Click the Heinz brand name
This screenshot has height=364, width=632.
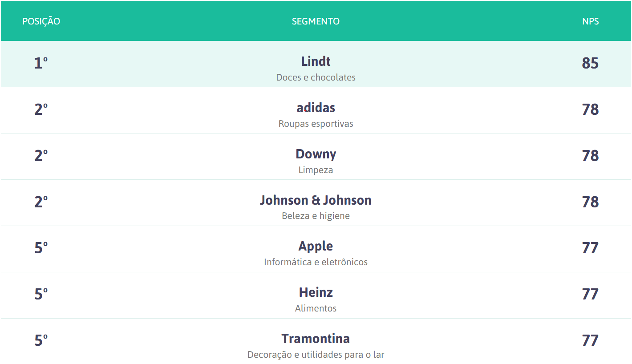[x=316, y=292]
